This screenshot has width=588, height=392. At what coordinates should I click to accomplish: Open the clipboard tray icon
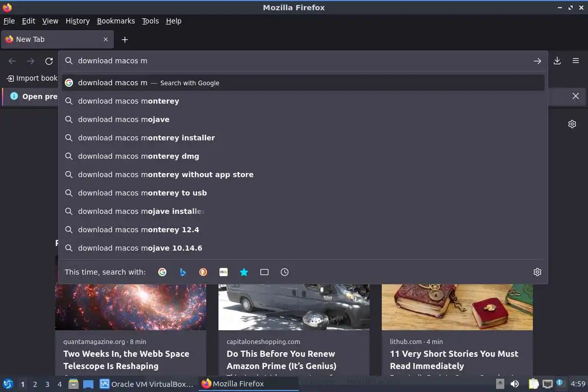[x=533, y=384]
